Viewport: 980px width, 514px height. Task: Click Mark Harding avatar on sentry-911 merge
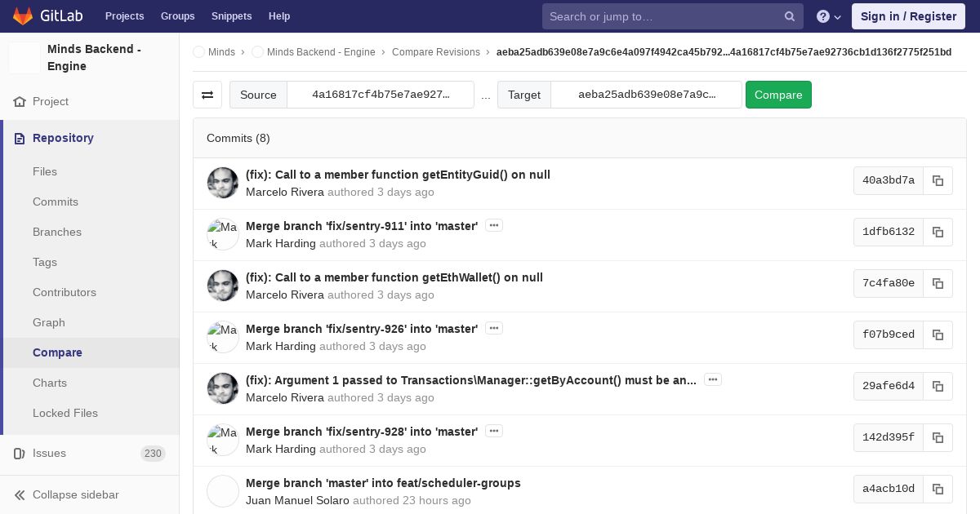coord(223,234)
